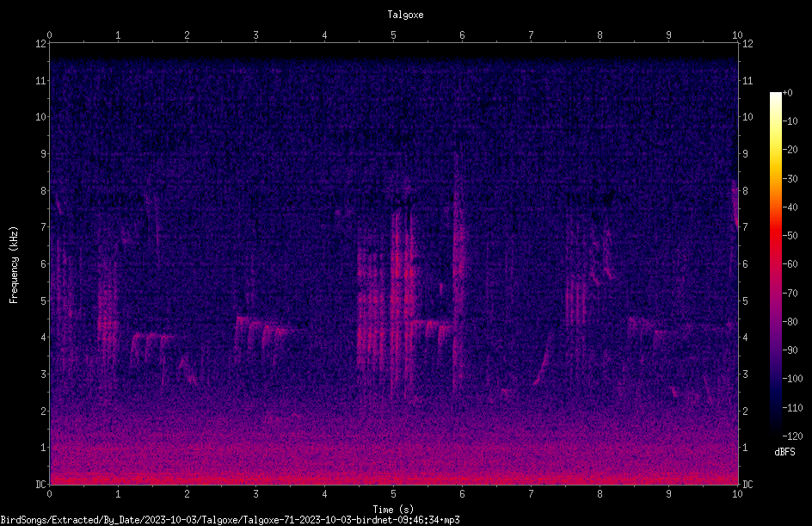Viewport: 812px width, 526px height.
Task: Click '12' on the left frequency axis
Action: (x=40, y=44)
